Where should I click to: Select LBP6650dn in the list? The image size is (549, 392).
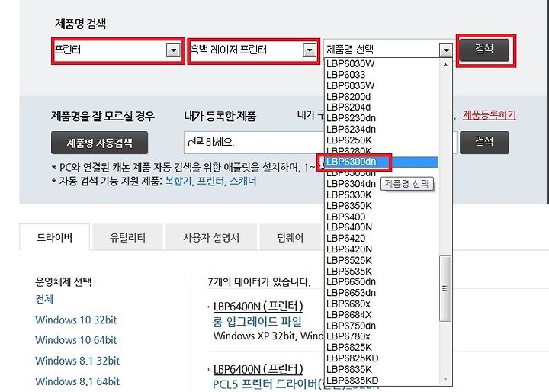tap(382, 282)
